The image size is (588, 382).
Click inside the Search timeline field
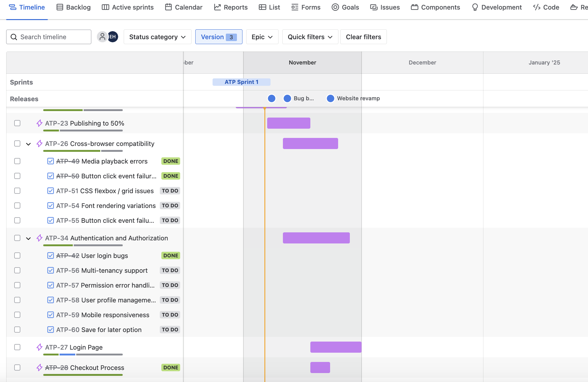[48, 37]
